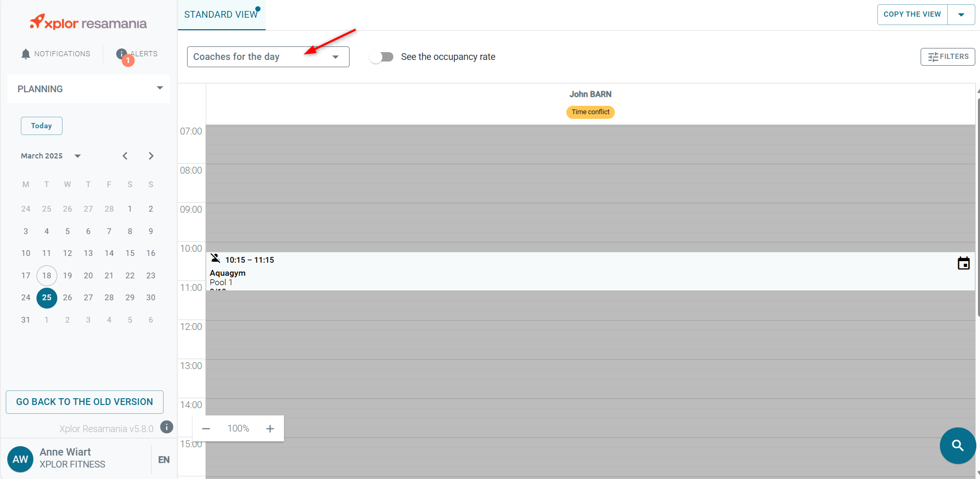Switch language via the EN selector
980x479 pixels.
point(164,460)
